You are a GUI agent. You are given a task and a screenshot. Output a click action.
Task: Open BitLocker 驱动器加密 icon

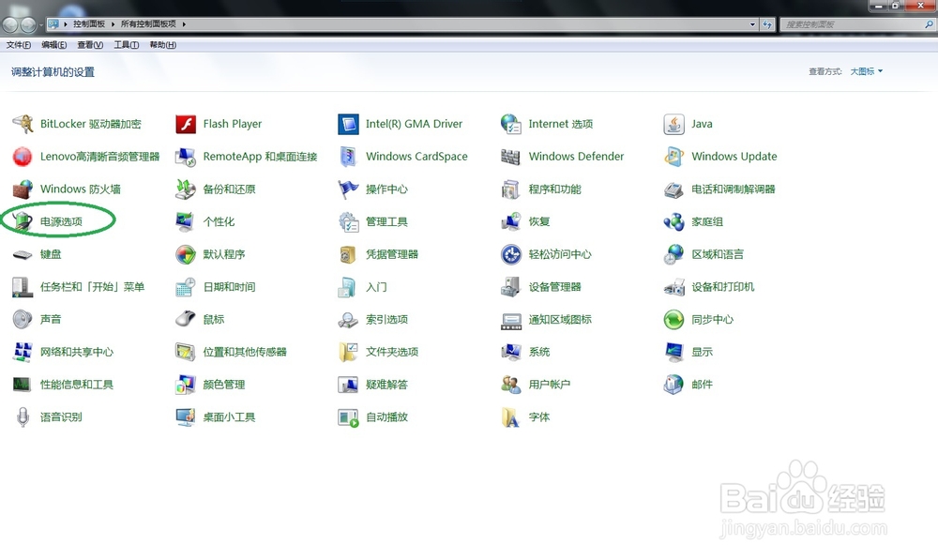pos(23,124)
